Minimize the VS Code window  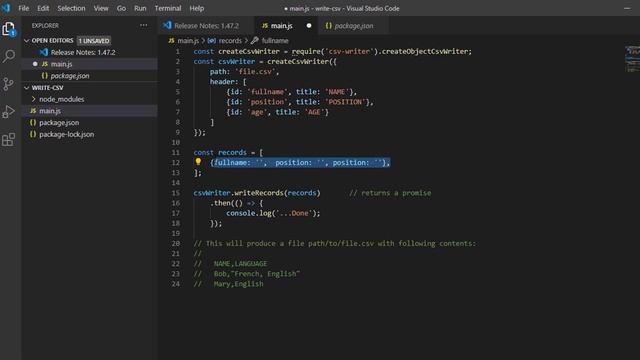point(627,8)
